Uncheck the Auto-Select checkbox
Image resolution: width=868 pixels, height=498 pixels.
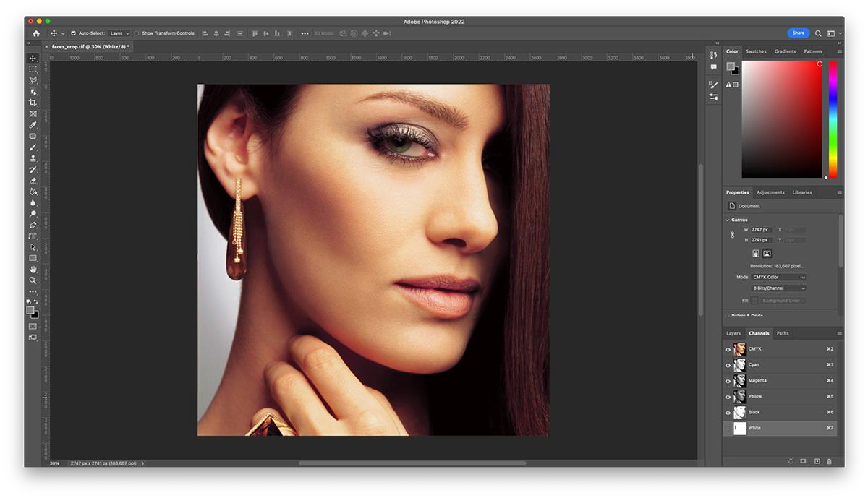73,33
